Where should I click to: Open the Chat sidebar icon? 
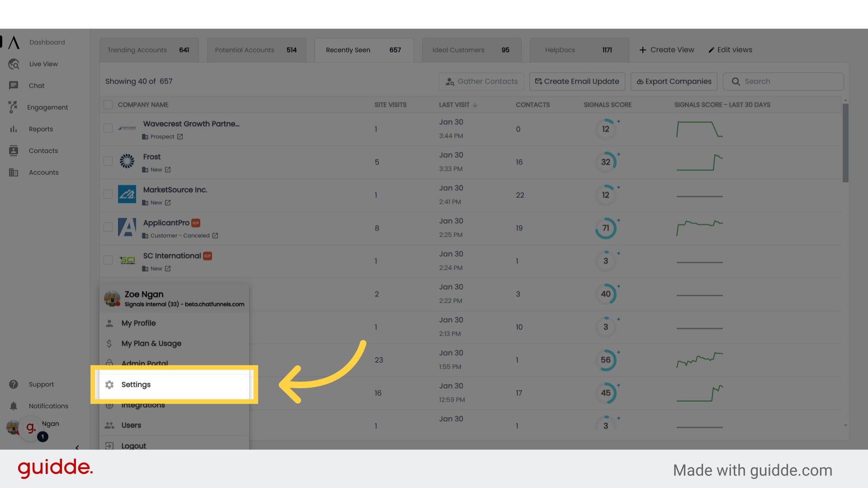pyautogui.click(x=14, y=85)
